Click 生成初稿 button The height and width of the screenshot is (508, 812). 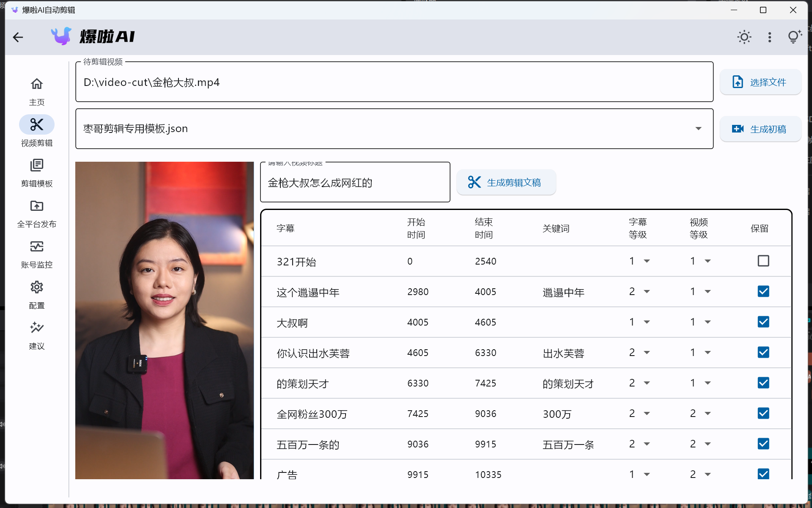(x=760, y=129)
